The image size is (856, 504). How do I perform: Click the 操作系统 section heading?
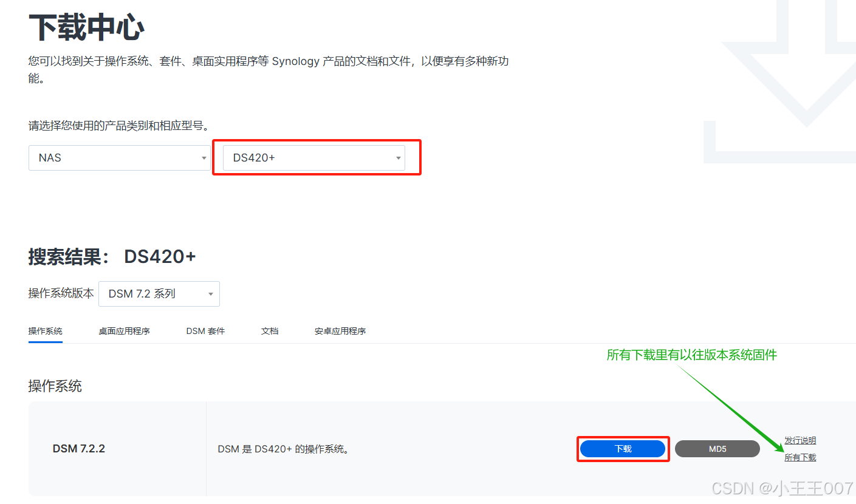55,386
